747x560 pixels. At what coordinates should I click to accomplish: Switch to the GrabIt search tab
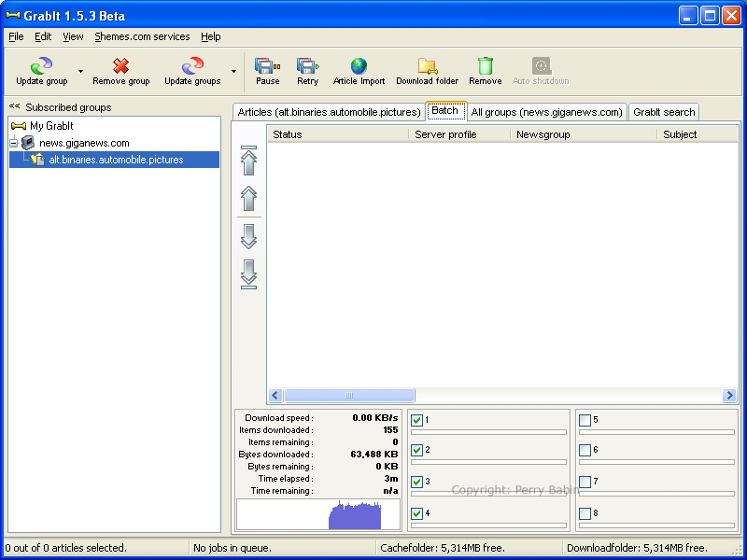pos(664,112)
